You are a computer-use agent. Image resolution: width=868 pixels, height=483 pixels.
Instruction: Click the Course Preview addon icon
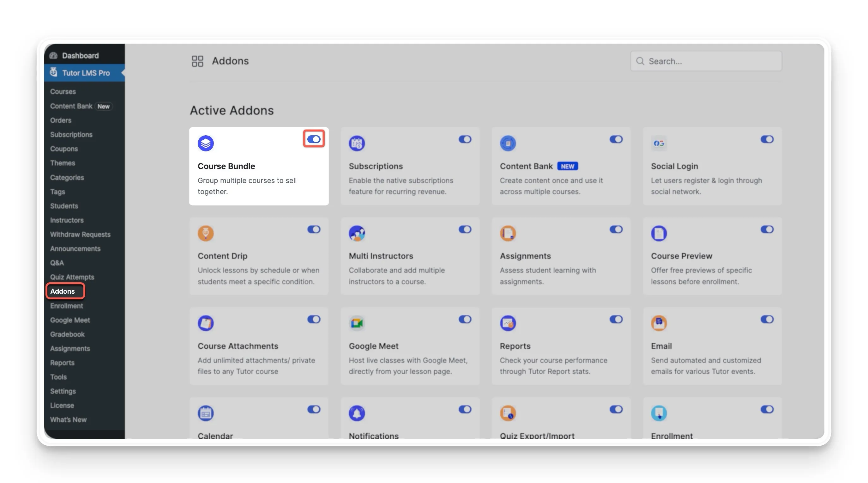click(659, 233)
